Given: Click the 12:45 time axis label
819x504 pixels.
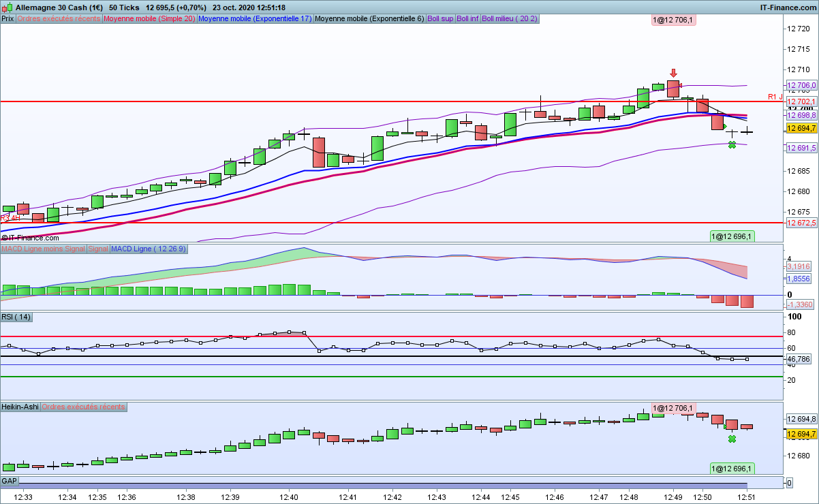Looking at the screenshot, I should coord(511,497).
